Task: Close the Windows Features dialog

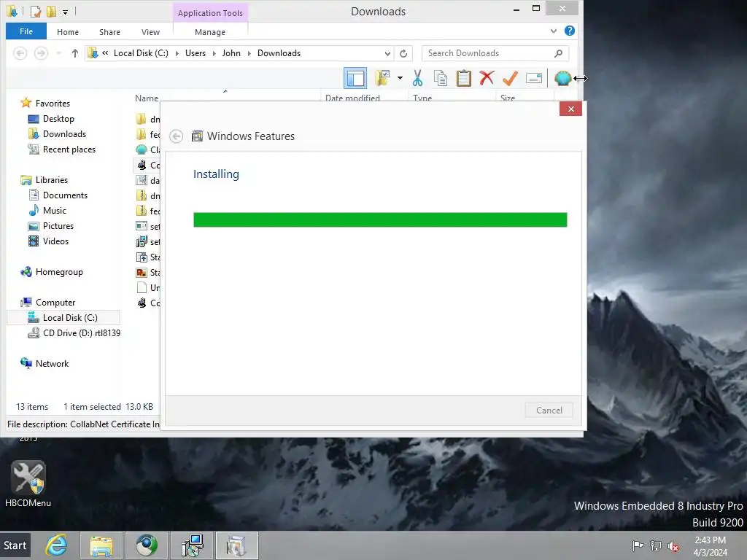Action: 570,109
